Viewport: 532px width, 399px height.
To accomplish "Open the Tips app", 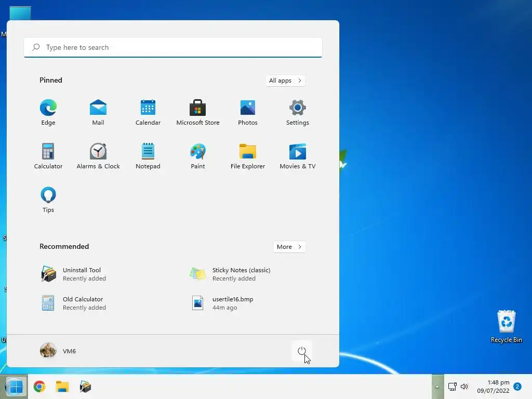I will [48, 200].
